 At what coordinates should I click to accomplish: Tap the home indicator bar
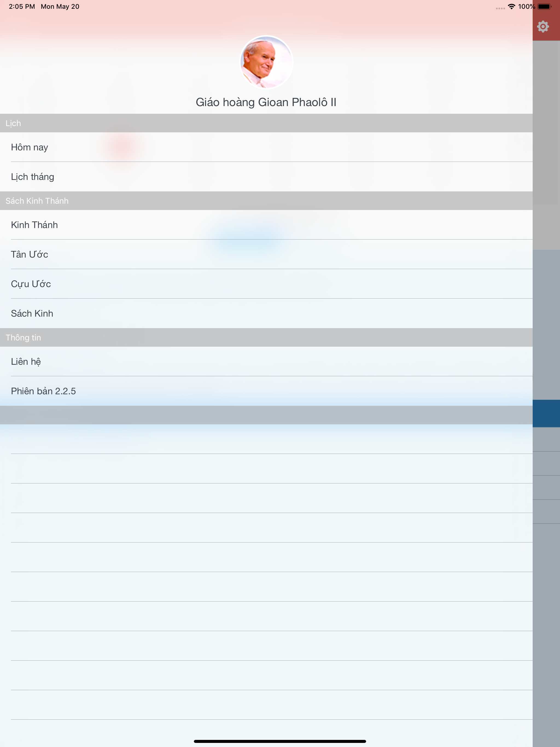(280, 741)
